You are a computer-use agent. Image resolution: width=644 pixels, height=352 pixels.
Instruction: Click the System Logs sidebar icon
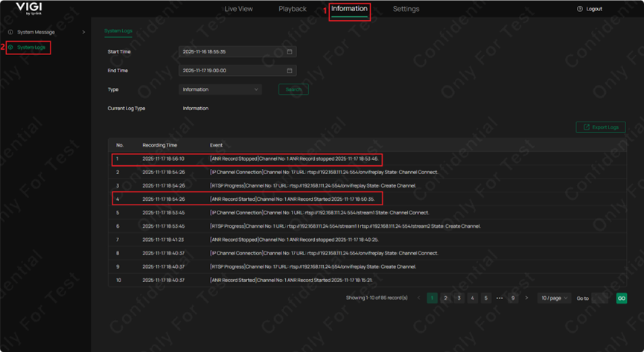10,48
